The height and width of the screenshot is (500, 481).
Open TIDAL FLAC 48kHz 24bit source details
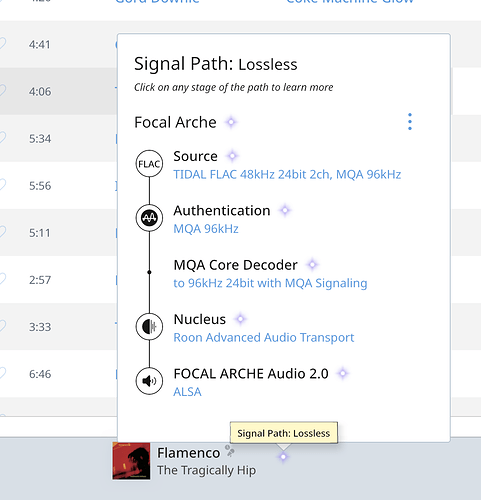tap(287, 174)
